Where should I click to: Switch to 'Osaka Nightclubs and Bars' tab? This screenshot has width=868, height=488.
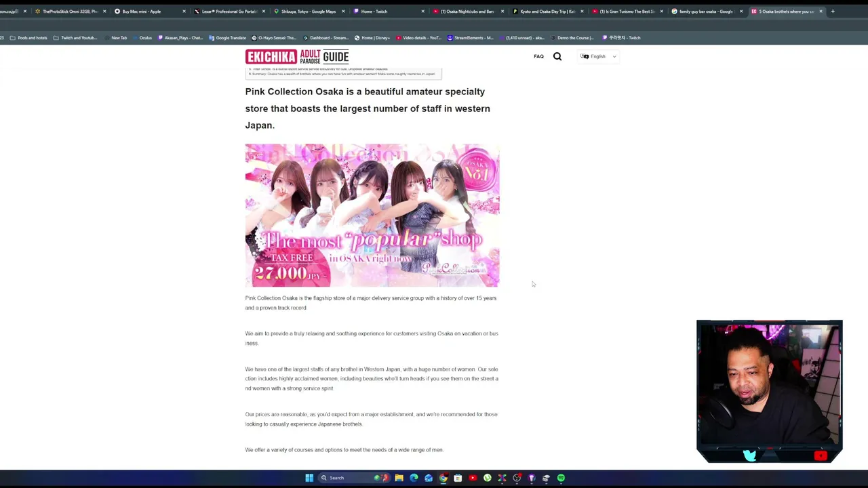467,12
